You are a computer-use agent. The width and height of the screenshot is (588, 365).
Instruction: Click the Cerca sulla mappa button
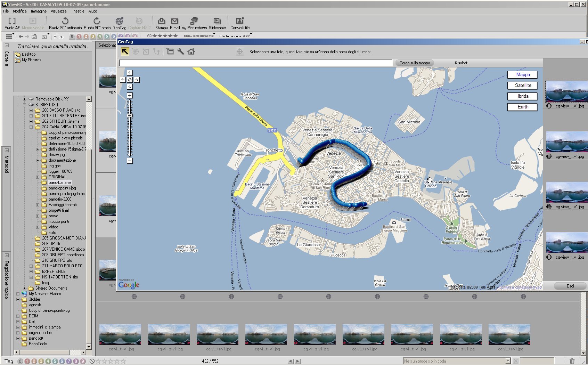click(x=415, y=63)
